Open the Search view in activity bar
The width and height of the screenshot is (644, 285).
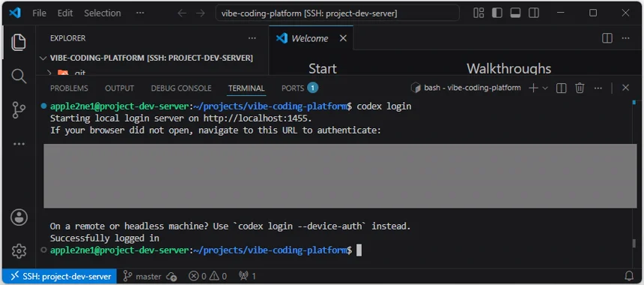19,76
